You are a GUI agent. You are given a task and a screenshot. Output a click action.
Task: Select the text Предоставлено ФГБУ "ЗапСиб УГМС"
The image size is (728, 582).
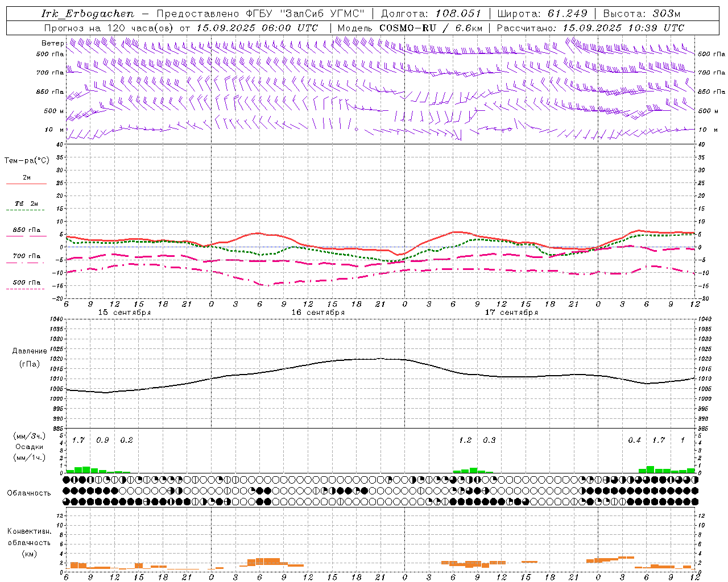(260, 14)
